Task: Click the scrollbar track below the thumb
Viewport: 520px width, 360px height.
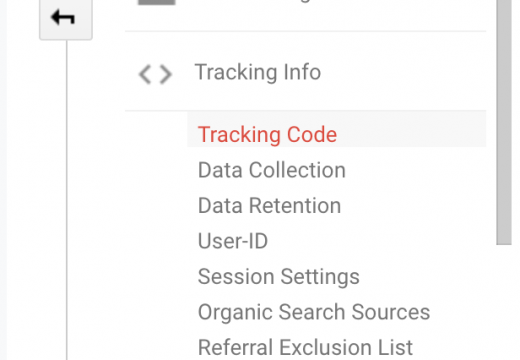Action: coord(504,302)
